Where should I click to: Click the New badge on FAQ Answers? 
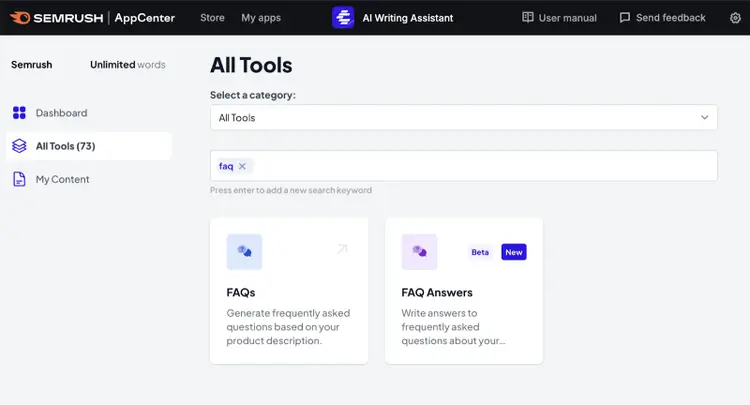point(514,252)
